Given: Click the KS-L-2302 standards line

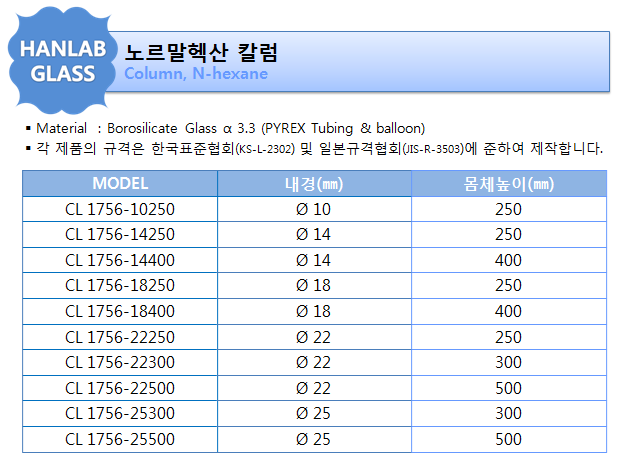Looking at the screenshot, I should [x=314, y=149].
